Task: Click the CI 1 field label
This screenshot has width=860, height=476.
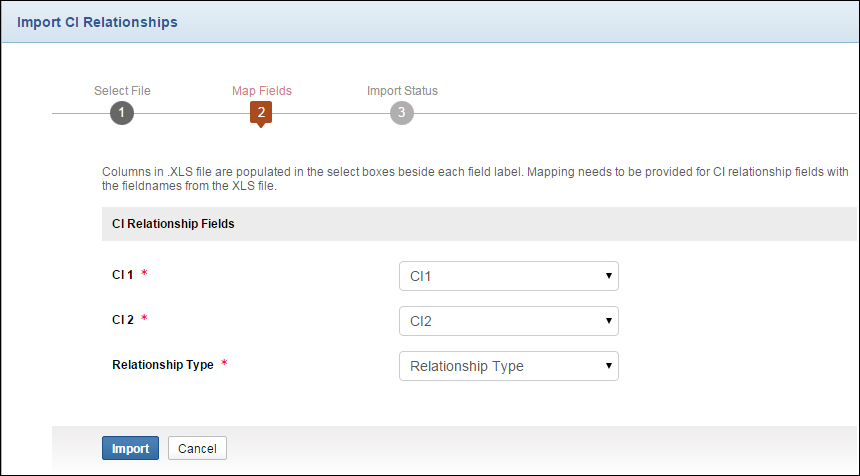Action: (x=122, y=274)
